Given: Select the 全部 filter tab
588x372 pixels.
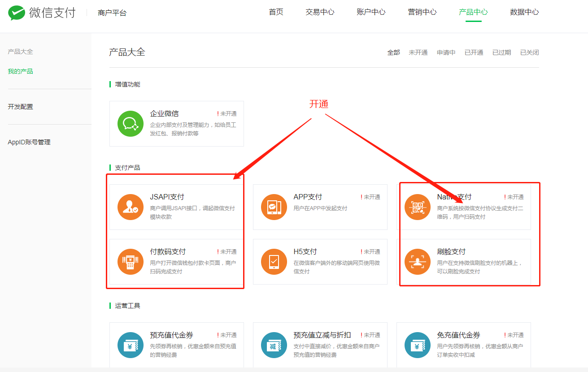Looking at the screenshot, I should (394, 52).
